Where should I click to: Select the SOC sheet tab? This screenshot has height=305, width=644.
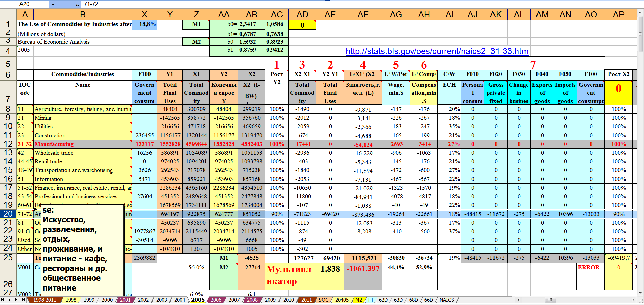(x=323, y=300)
